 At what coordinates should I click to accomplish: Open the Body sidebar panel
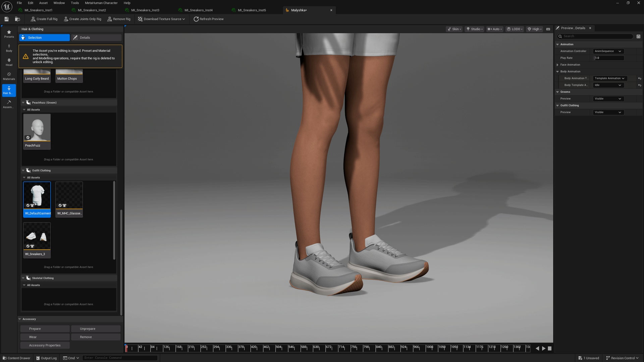point(9,48)
